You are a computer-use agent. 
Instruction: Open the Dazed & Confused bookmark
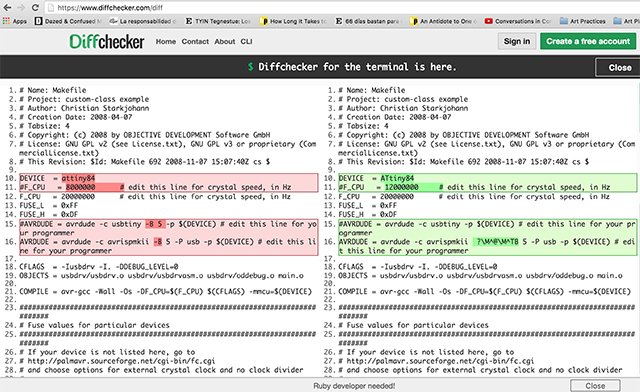pos(69,21)
